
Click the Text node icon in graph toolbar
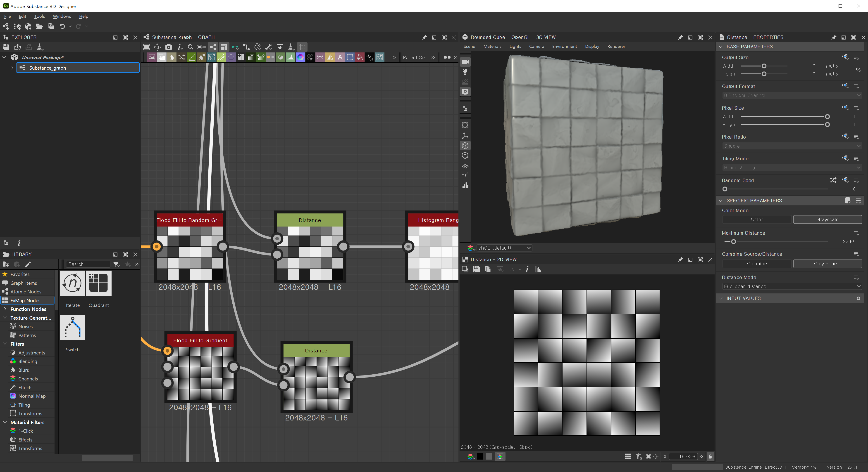pos(340,57)
